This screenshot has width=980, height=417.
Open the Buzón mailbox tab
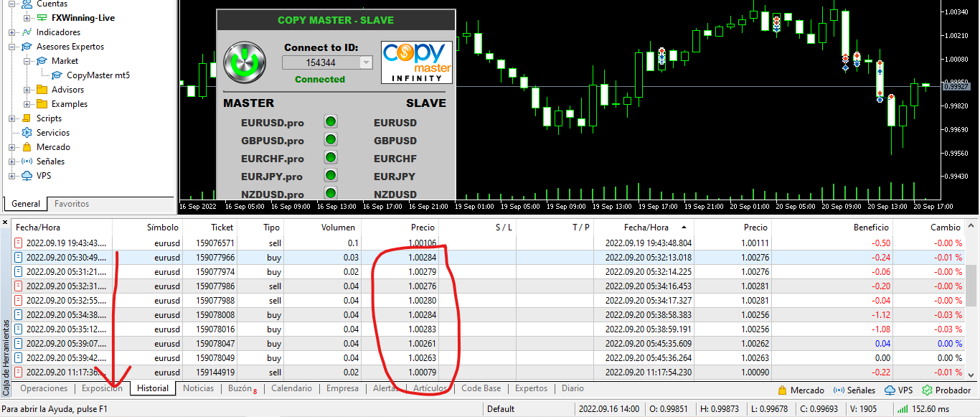tap(242, 388)
